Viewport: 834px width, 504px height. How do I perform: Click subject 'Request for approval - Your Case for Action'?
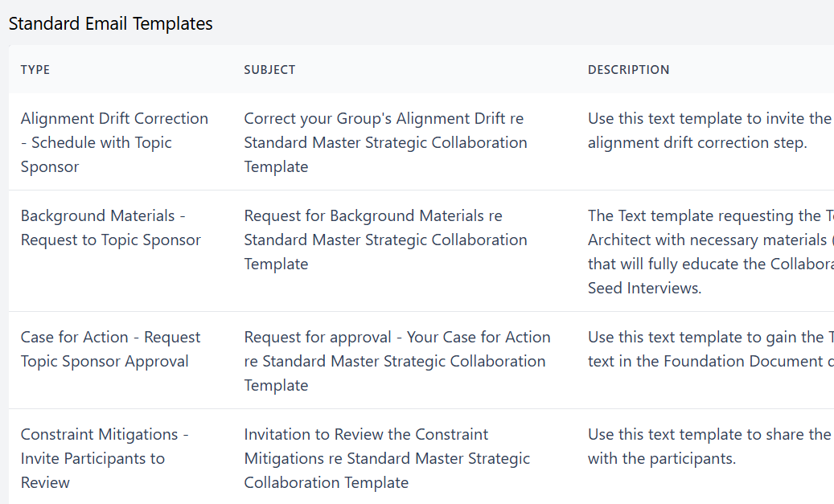point(397,361)
